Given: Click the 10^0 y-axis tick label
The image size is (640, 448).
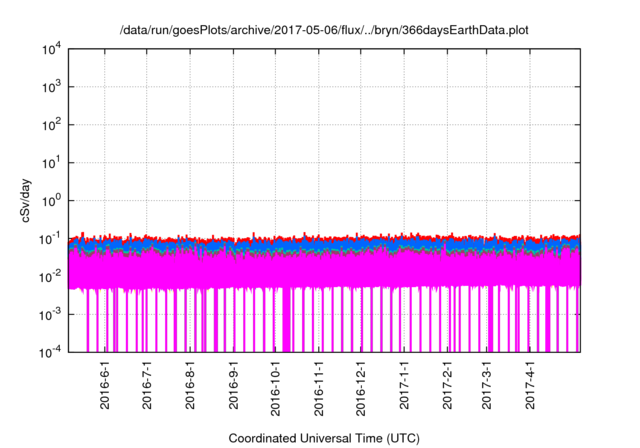Looking at the screenshot, I should (51, 201).
